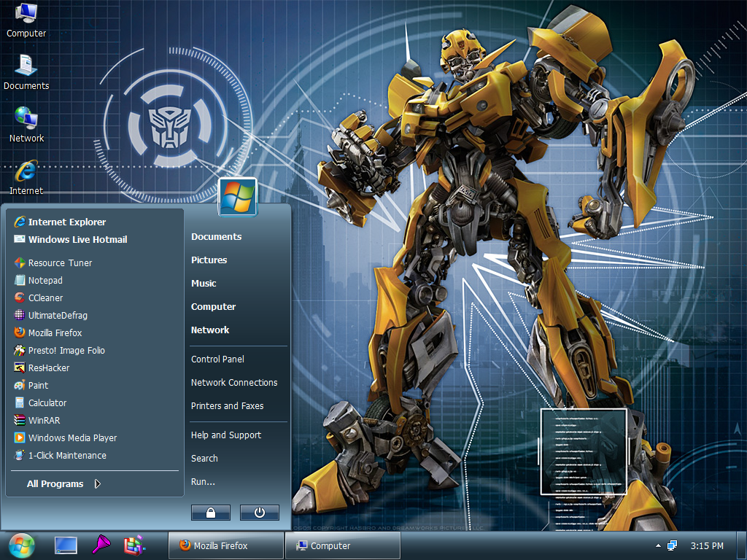Open Control Panel from the Start menu

pyautogui.click(x=217, y=359)
